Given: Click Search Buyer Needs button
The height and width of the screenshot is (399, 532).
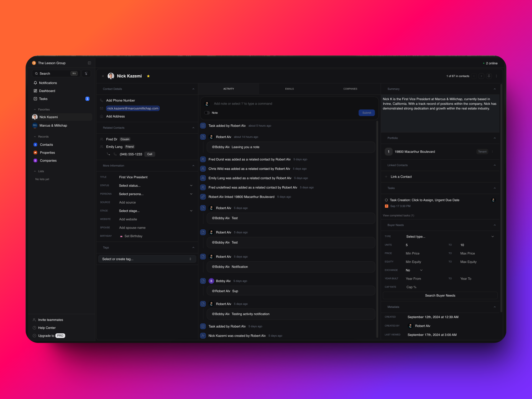Looking at the screenshot, I should [x=440, y=296].
